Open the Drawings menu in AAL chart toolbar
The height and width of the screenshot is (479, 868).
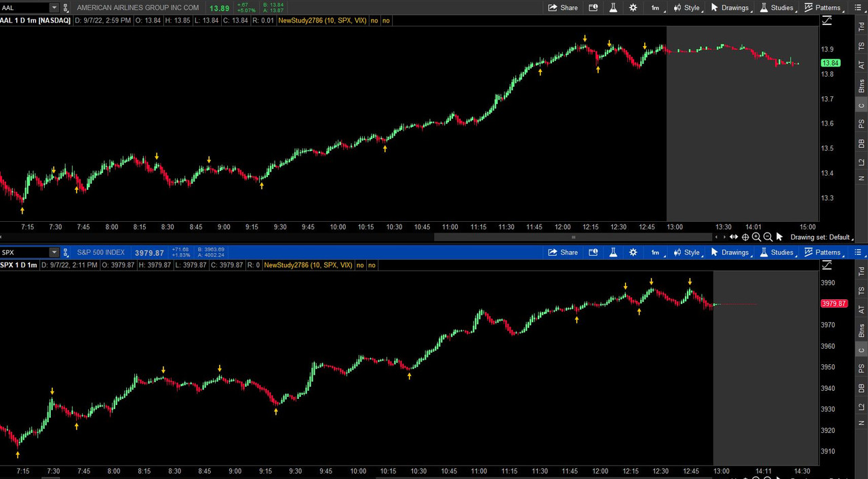coord(730,7)
